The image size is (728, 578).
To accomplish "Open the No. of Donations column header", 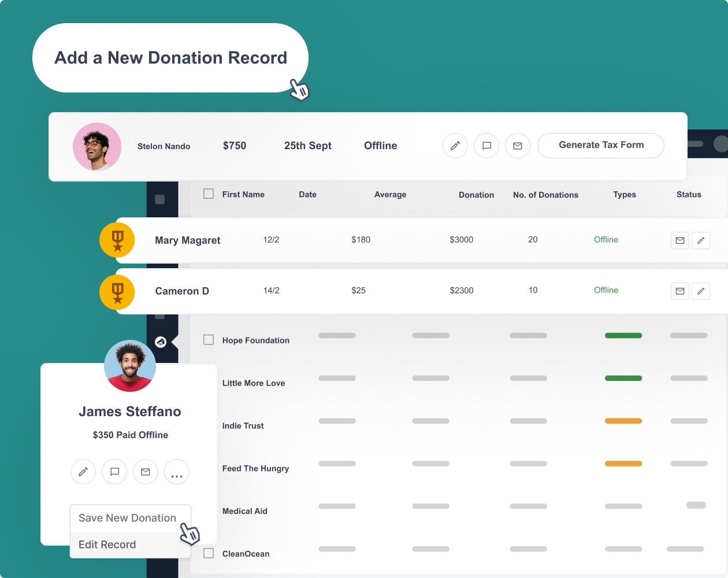I will tap(545, 195).
